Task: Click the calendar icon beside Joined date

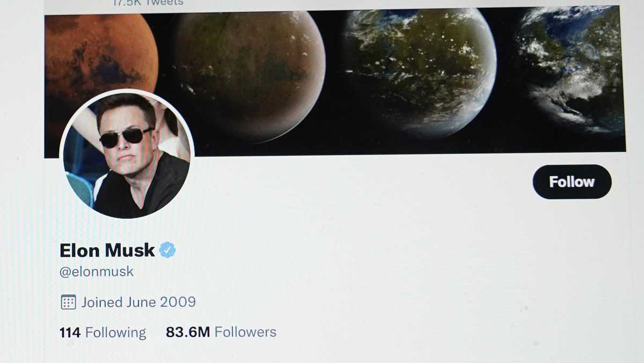Action: pyautogui.click(x=68, y=302)
